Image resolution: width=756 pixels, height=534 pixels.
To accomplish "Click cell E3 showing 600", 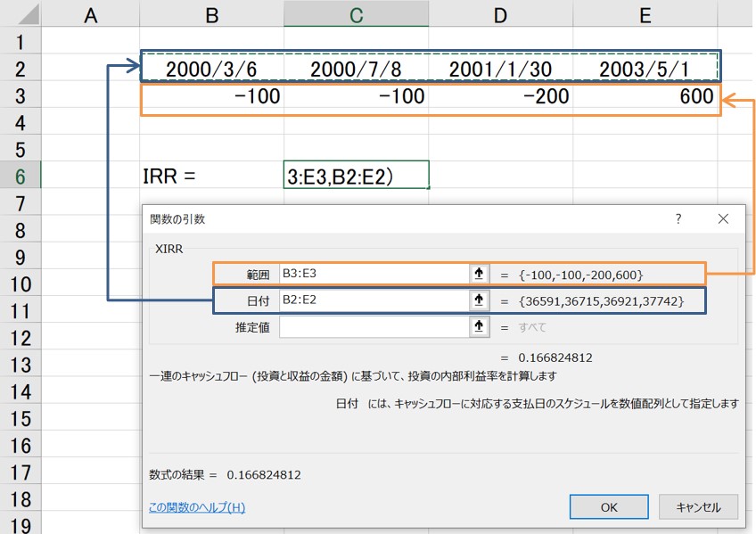I will point(645,95).
